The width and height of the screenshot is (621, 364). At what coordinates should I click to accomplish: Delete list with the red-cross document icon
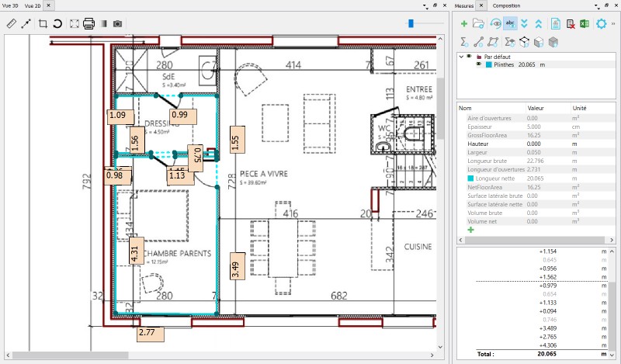coord(571,24)
